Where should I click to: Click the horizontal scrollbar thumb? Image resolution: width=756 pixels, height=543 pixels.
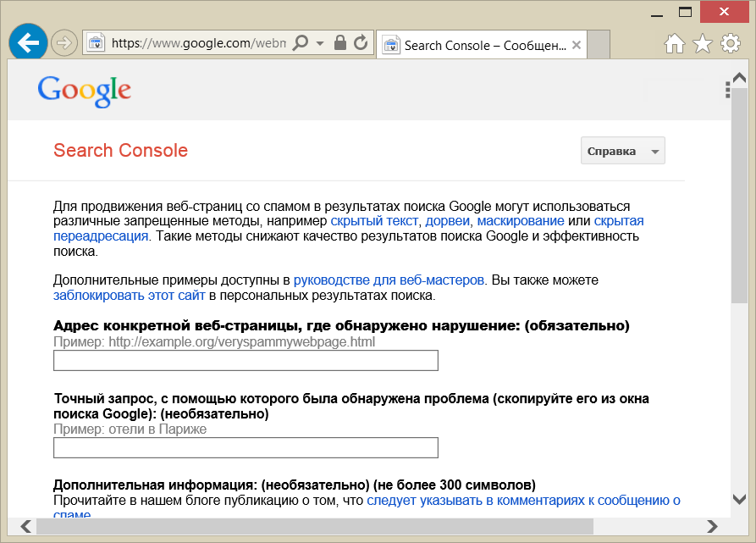point(315,526)
